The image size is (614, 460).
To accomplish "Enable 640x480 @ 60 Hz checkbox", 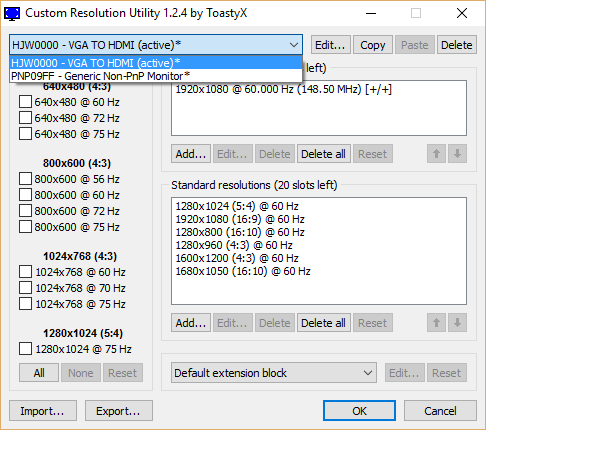I will [26, 102].
